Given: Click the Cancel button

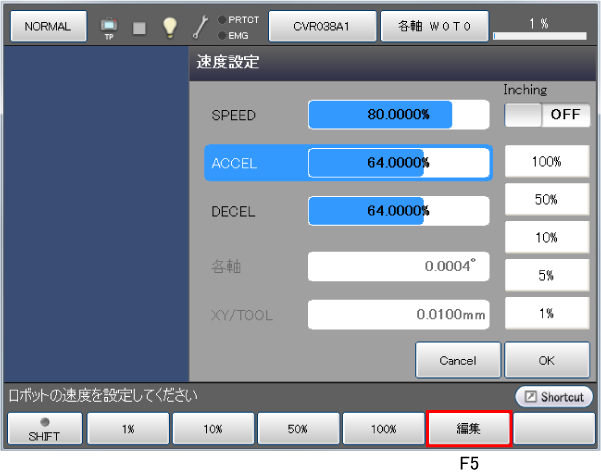Looking at the screenshot, I should [457, 360].
